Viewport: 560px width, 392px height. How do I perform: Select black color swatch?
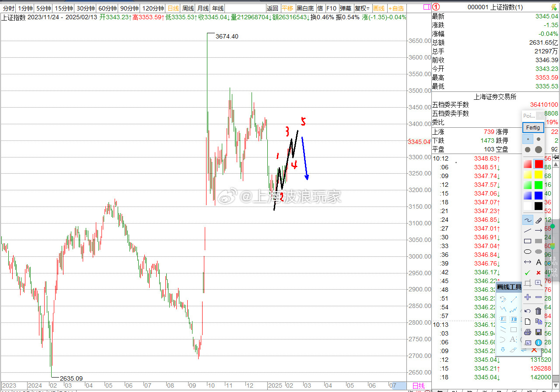coord(539,206)
